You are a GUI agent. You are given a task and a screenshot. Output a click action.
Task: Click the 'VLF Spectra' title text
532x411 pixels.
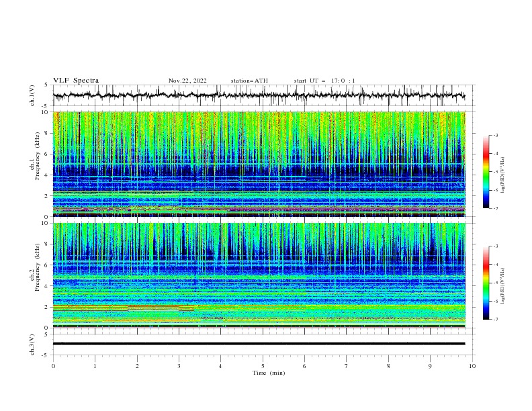click(x=76, y=81)
